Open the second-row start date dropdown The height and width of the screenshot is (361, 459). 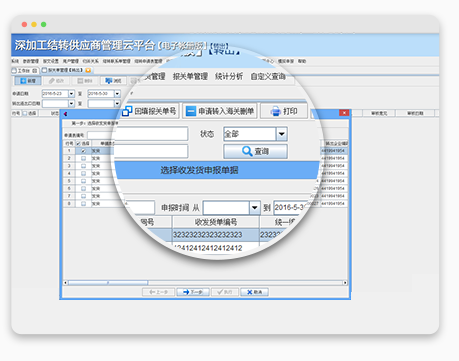pyautogui.click(x=71, y=104)
